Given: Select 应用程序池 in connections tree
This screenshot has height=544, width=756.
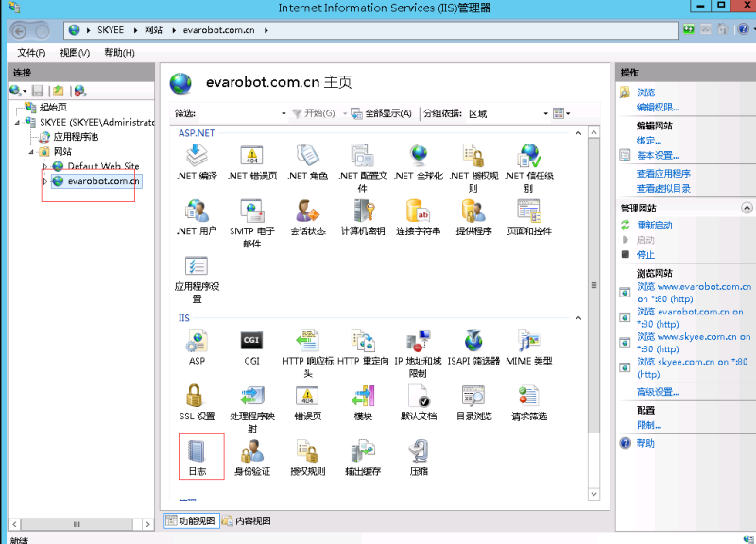Looking at the screenshot, I should pos(76,137).
